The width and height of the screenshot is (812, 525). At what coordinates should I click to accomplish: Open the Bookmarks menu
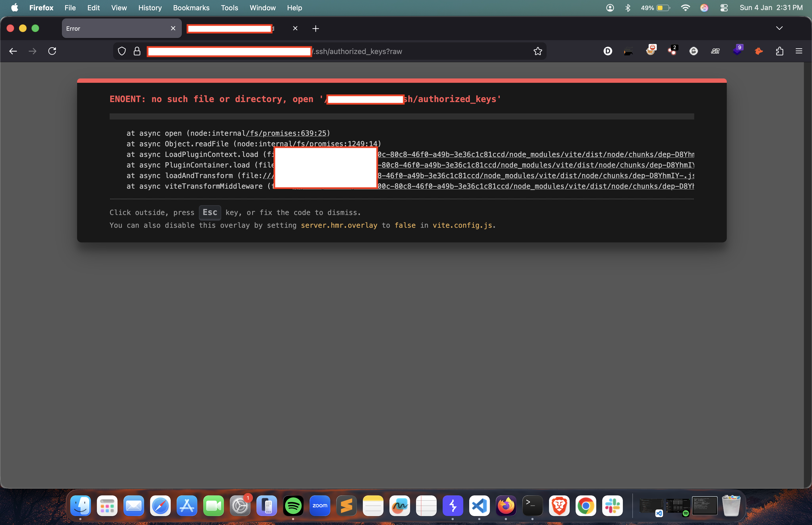[x=191, y=8]
